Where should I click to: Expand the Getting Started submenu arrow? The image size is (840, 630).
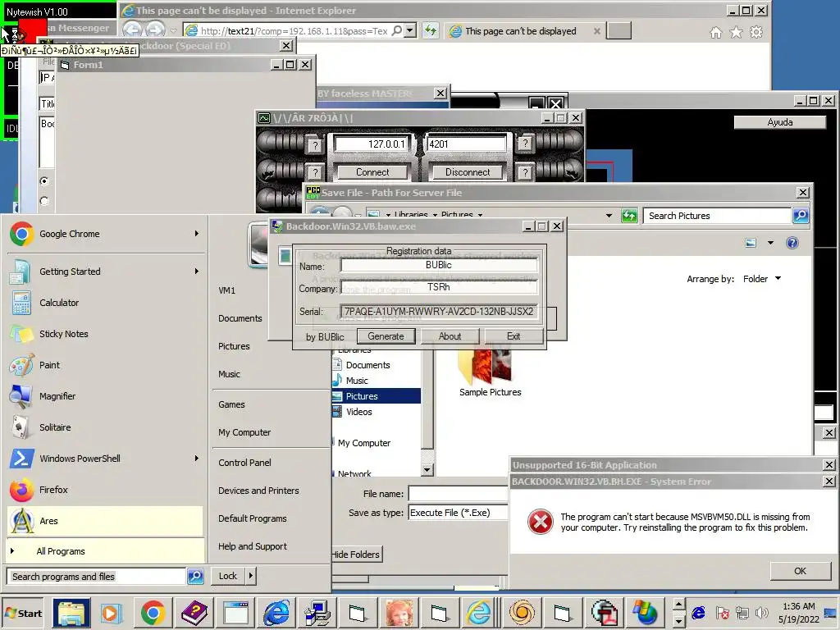(197, 272)
